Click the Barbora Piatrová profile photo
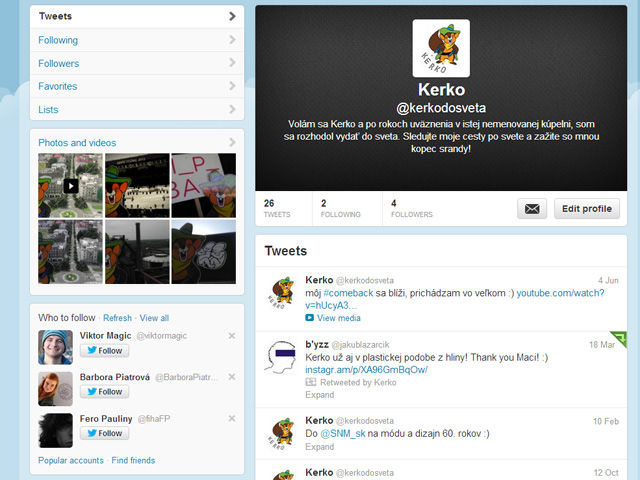This screenshot has height=480, width=640. (x=56, y=389)
